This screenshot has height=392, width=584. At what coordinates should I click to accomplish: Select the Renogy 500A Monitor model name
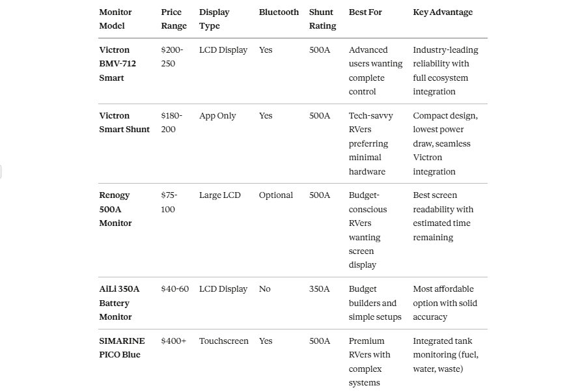click(115, 209)
